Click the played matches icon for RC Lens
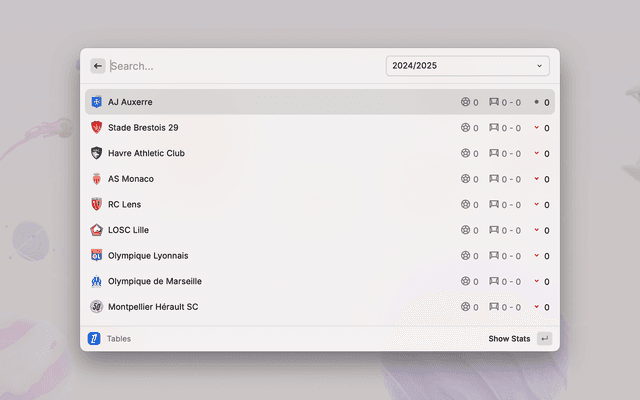The image size is (640, 400). 465,204
